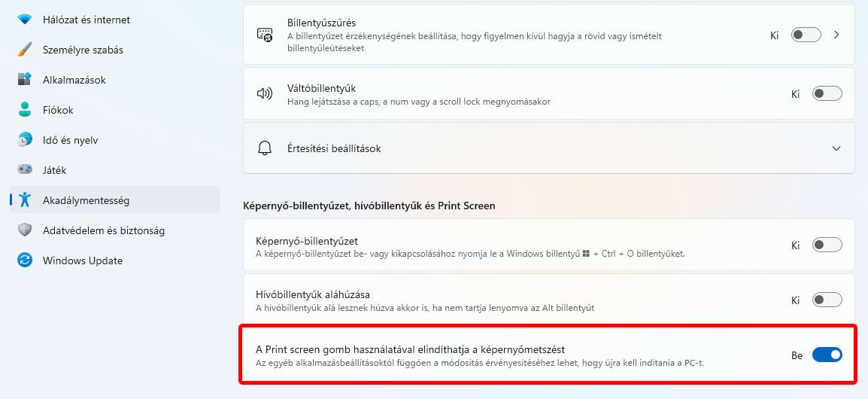Switch on the Képernyő-billentyűzet toggle
The height and width of the screenshot is (399, 868).
coord(827,245)
